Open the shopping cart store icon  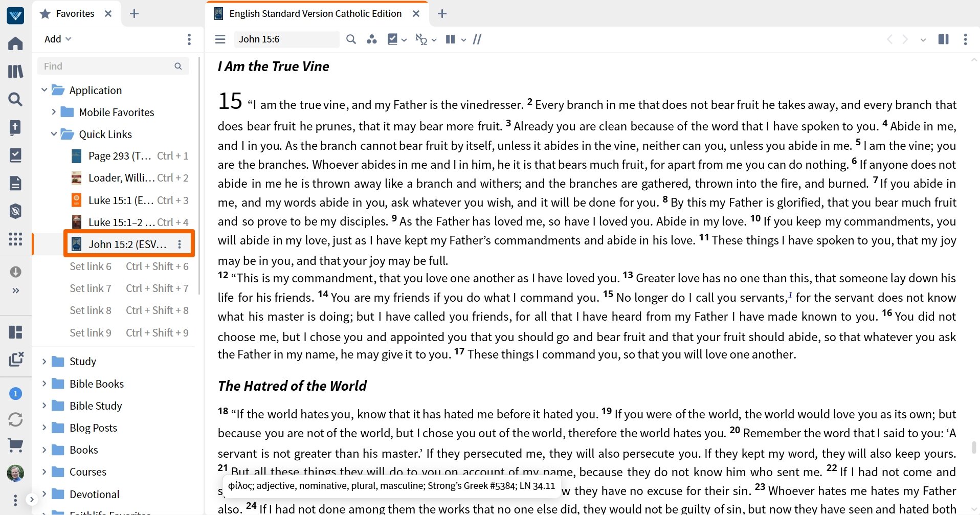point(15,445)
